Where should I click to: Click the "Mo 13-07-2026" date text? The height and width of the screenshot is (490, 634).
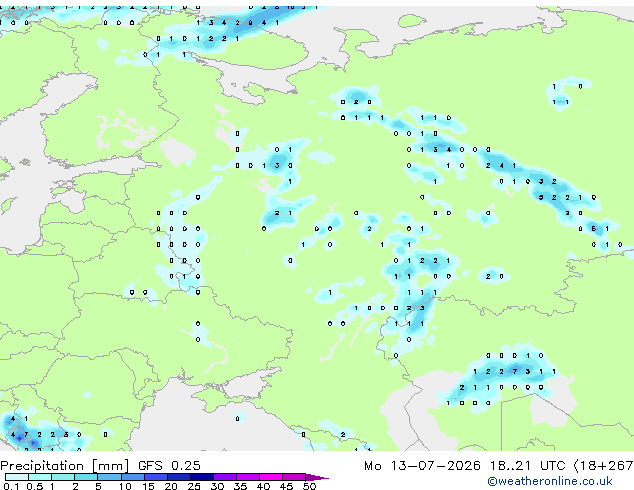(x=422, y=466)
